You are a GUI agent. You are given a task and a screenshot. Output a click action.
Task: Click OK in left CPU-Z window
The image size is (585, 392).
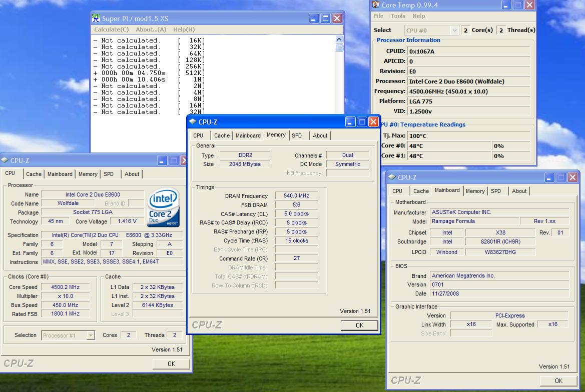tap(171, 363)
